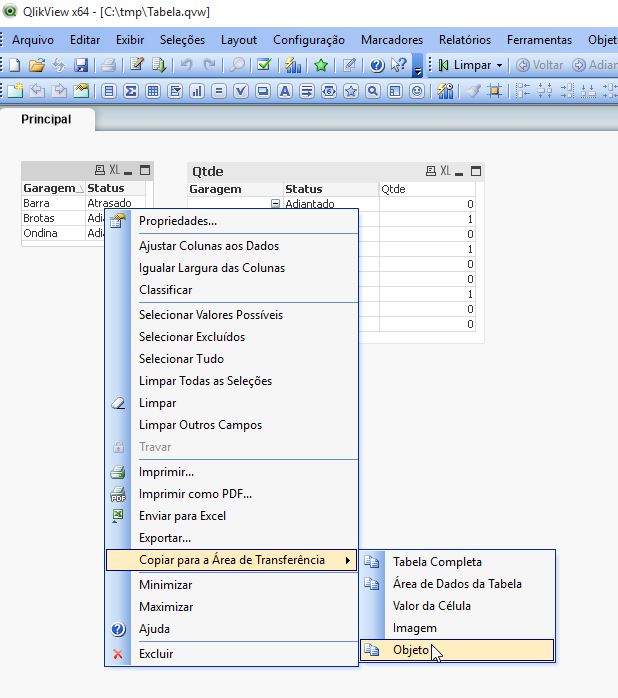Activate the What's This help cursor icon
Image resolution: width=618 pixels, height=698 pixels.
tap(398, 65)
